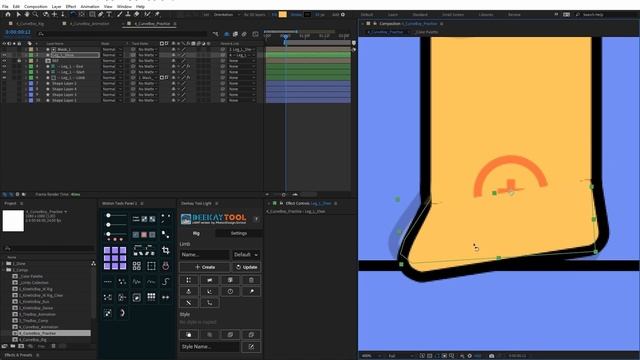Screen dimensions: 640x360
Task: Toggle visibility eye of REF layer
Action: click(4, 60)
